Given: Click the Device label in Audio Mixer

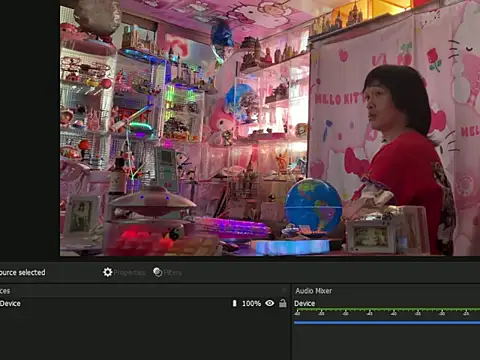Looking at the screenshot, I should [x=304, y=303].
